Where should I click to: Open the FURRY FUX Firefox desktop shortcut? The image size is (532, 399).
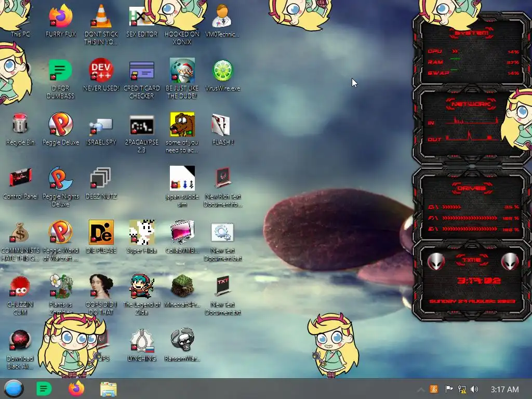coord(60,16)
